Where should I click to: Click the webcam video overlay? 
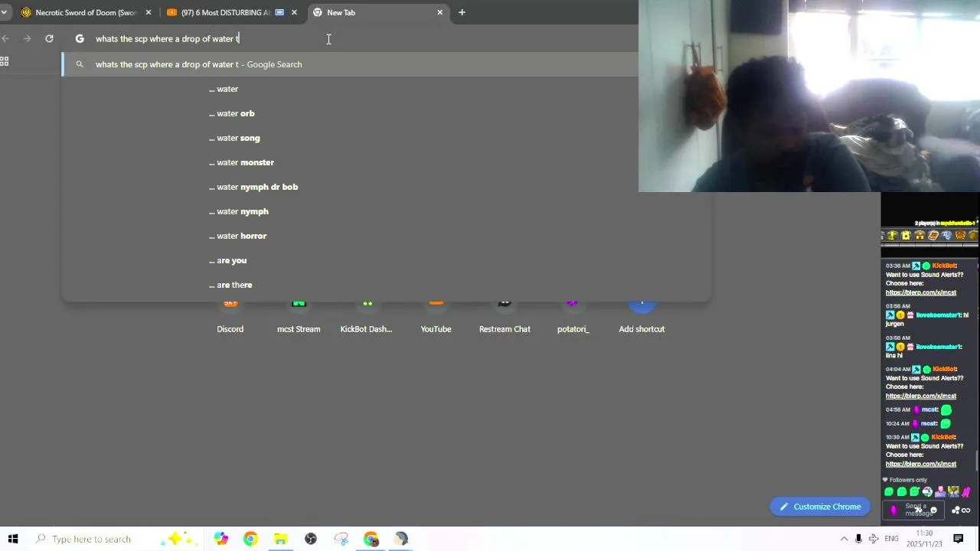[x=809, y=96]
